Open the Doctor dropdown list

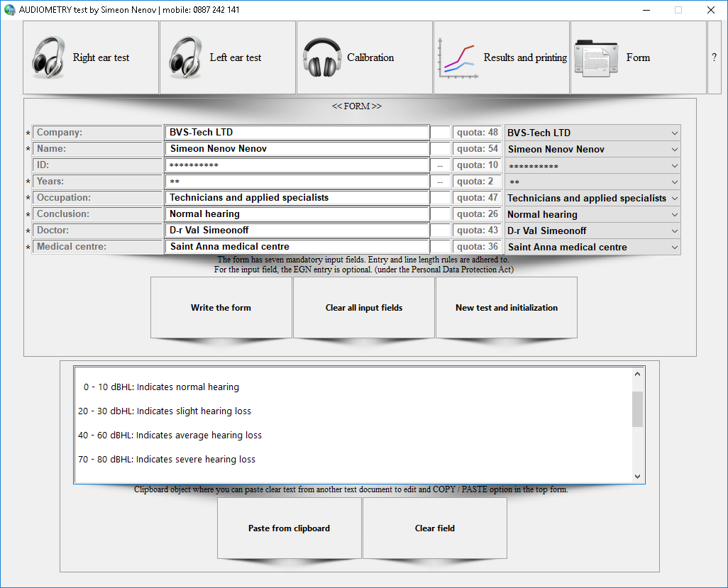pyautogui.click(x=673, y=231)
